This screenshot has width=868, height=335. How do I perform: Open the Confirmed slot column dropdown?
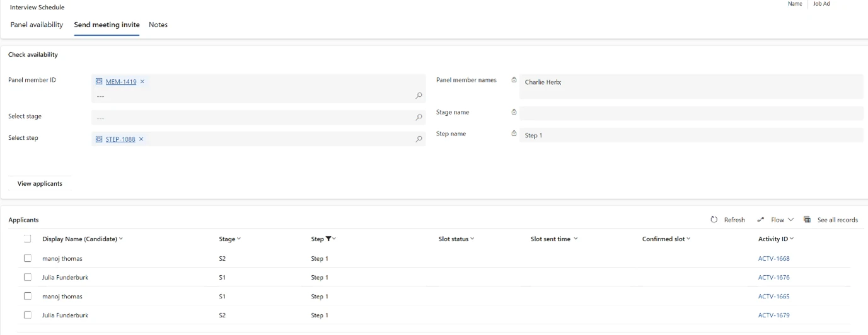coord(688,239)
